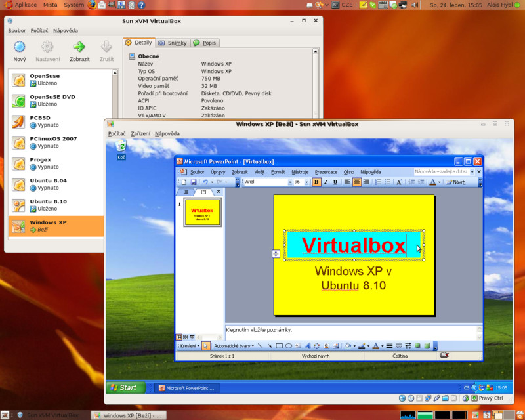Open the Zařízení menu in VM window

(x=140, y=133)
